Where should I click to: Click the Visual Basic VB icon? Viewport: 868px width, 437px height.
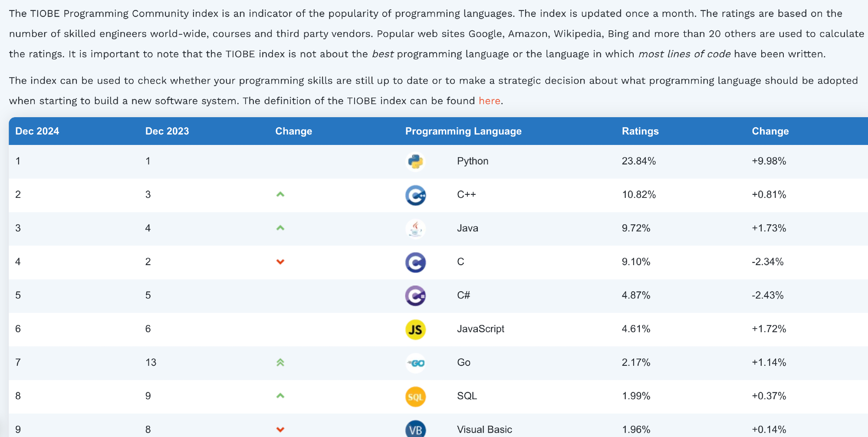pyautogui.click(x=415, y=429)
